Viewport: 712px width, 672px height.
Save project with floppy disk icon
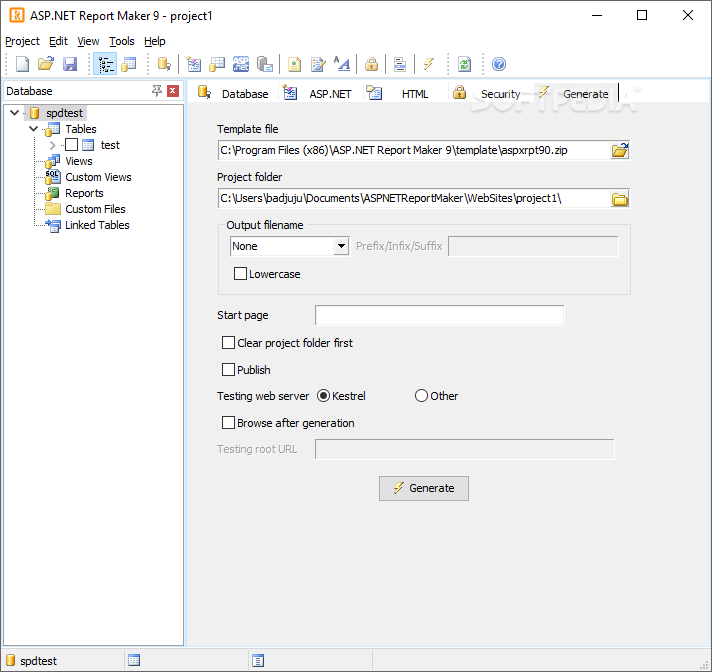point(70,64)
